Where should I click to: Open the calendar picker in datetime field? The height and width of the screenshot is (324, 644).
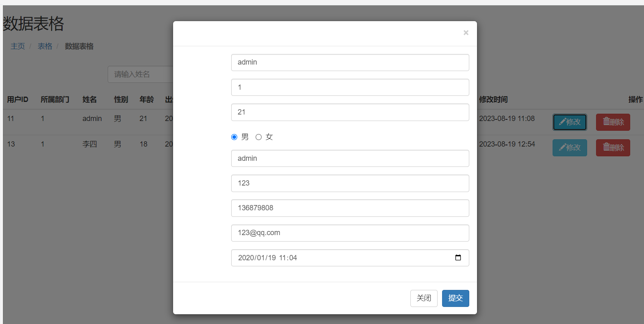pos(458,258)
